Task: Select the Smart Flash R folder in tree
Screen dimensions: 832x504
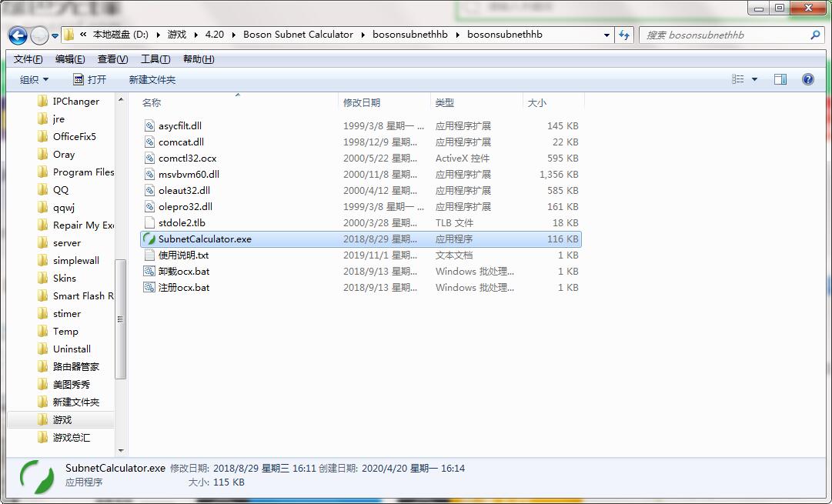Action: tap(75, 296)
